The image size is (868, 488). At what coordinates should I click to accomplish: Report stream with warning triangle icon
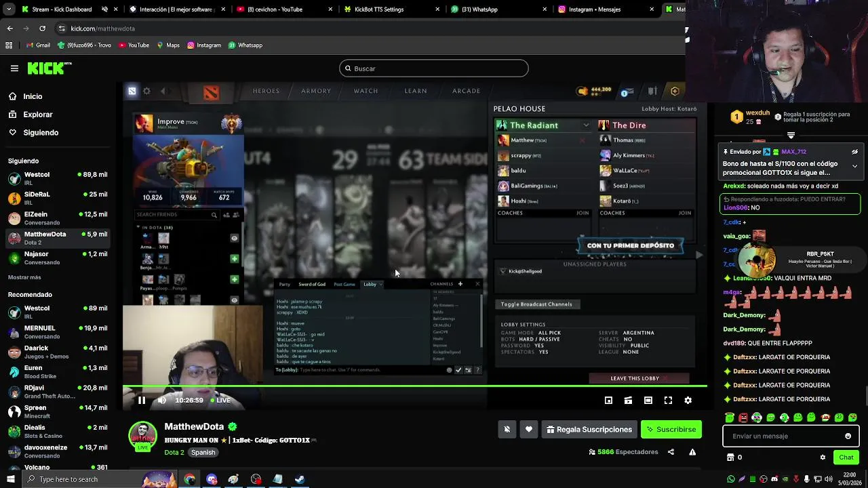[692, 452]
